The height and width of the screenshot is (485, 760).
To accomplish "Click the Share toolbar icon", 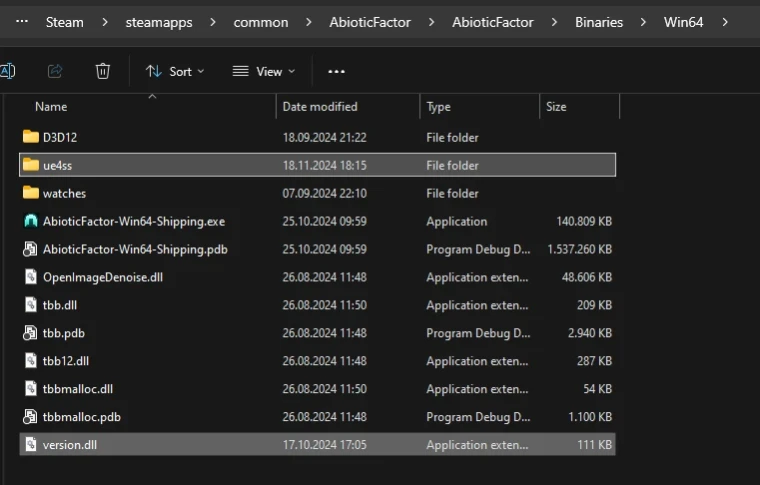I will (x=55, y=71).
